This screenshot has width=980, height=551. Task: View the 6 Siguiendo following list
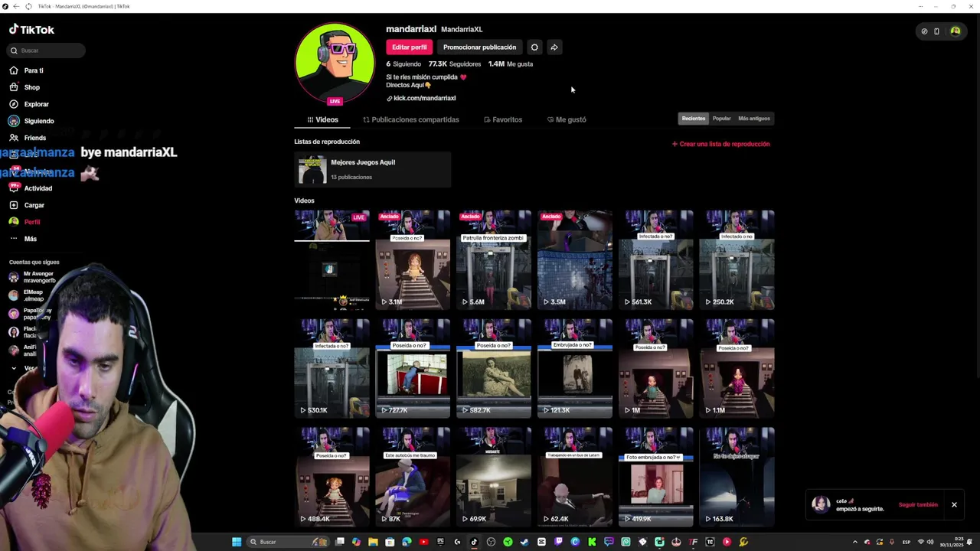(404, 64)
